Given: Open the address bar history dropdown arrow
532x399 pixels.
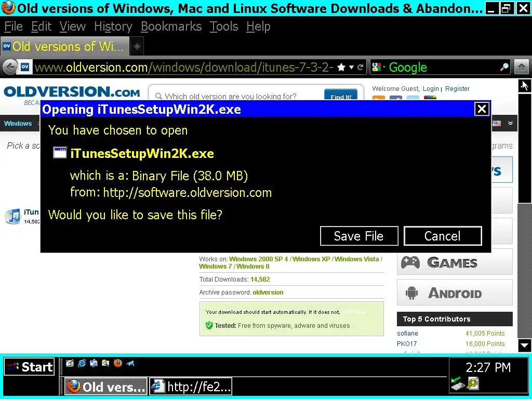Looking at the screenshot, I should coord(352,67).
